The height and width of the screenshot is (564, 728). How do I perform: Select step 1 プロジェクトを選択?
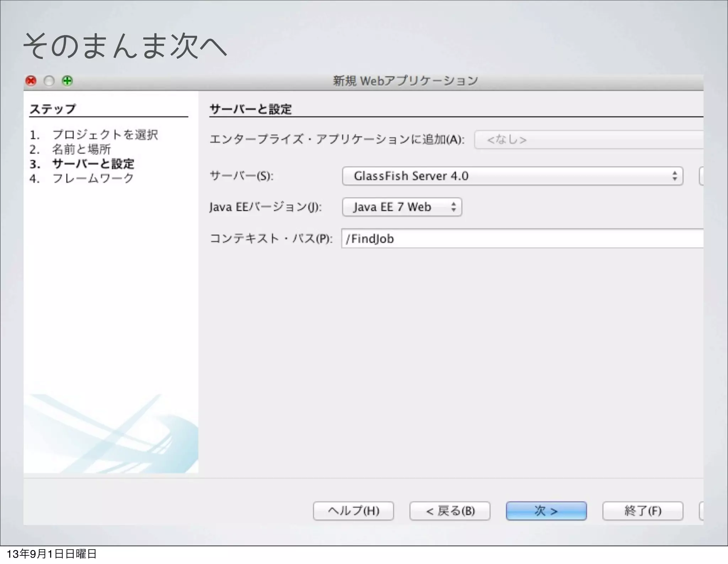[x=105, y=135]
